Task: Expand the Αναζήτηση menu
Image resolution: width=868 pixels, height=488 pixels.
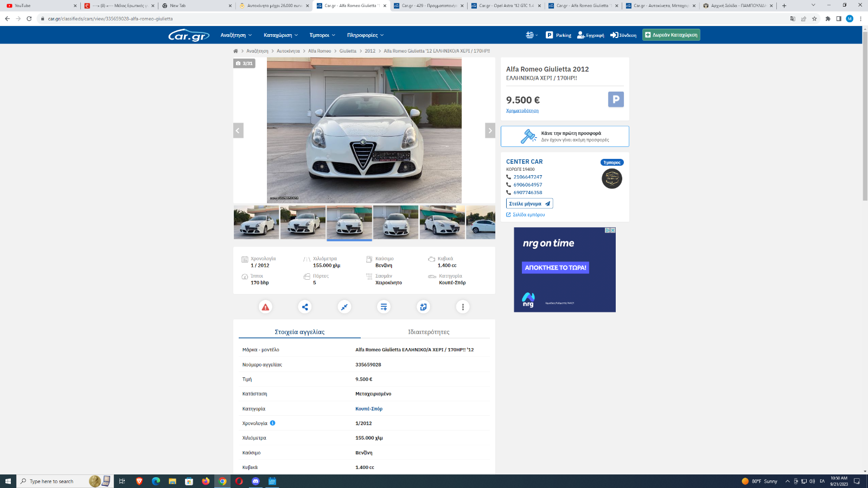Action: click(236, 35)
